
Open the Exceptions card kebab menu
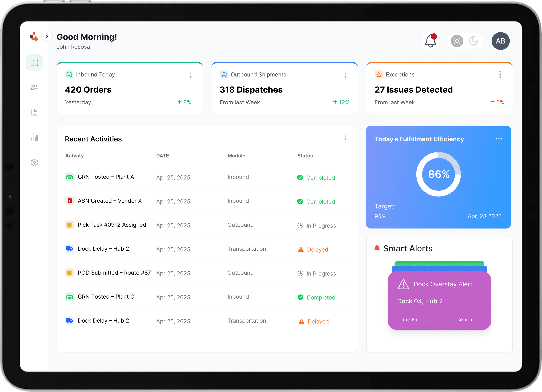(x=500, y=74)
